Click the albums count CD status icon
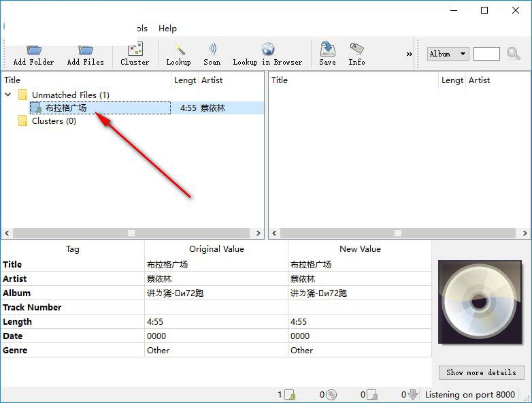Screen dimensions: 532x403 331,395
